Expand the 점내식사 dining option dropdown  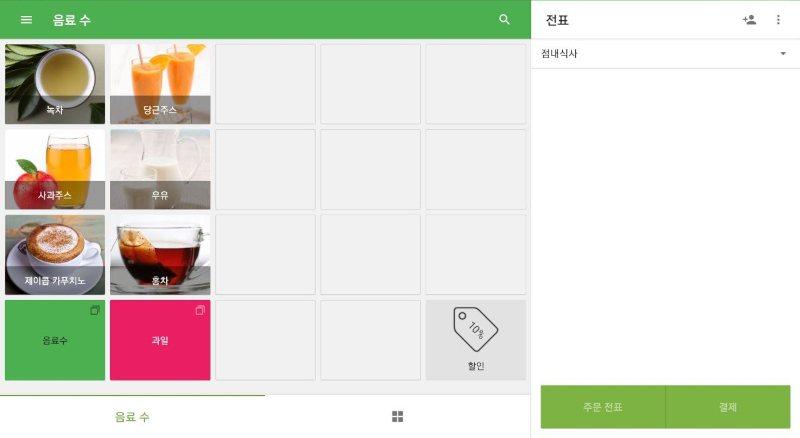pos(665,54)
